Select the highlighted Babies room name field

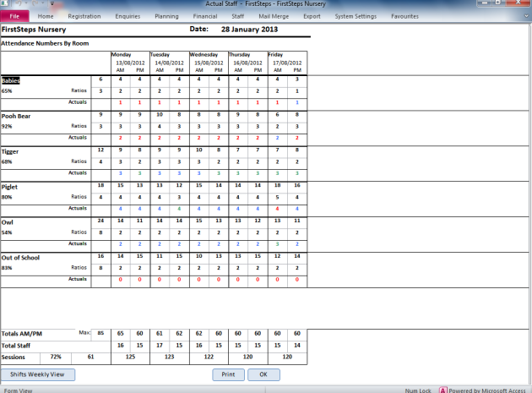click(x=11, y=80)
